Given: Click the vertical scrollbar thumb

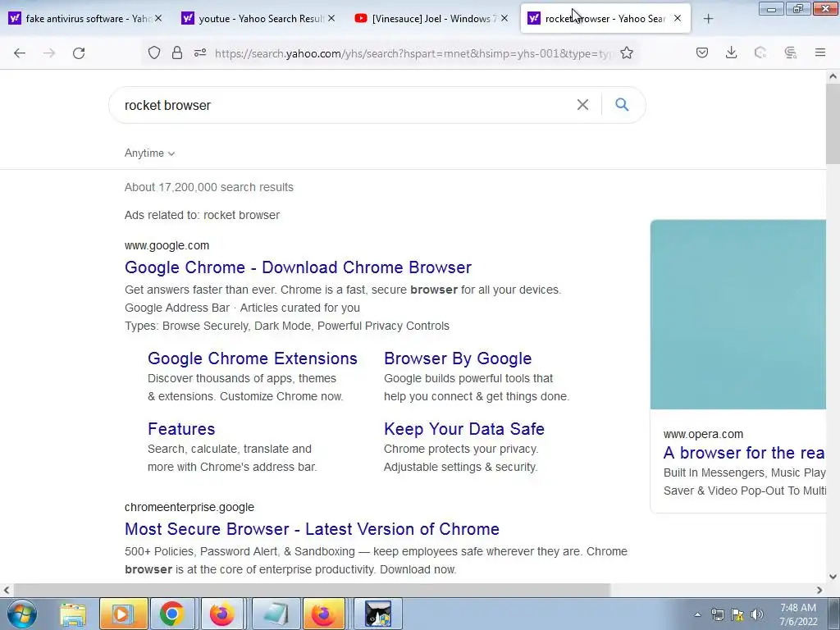Looking at the screenshot, I should [x=833, y=125].
